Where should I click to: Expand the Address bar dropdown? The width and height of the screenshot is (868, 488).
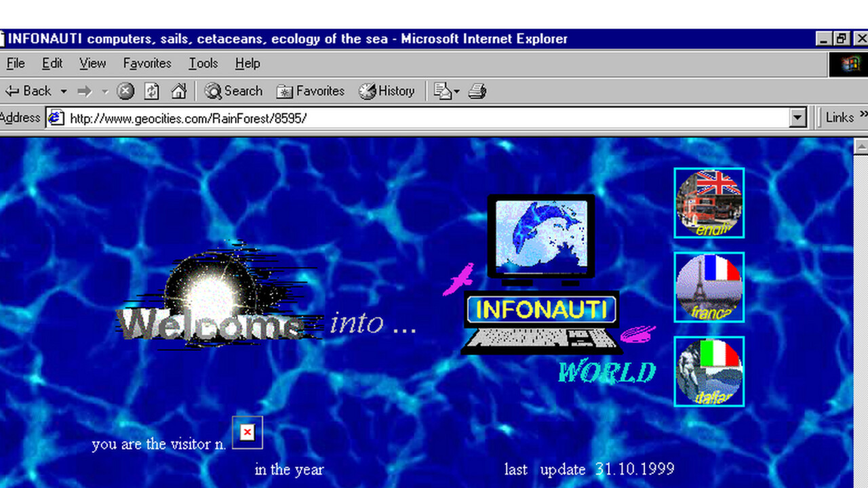click(x=798, y=118)
